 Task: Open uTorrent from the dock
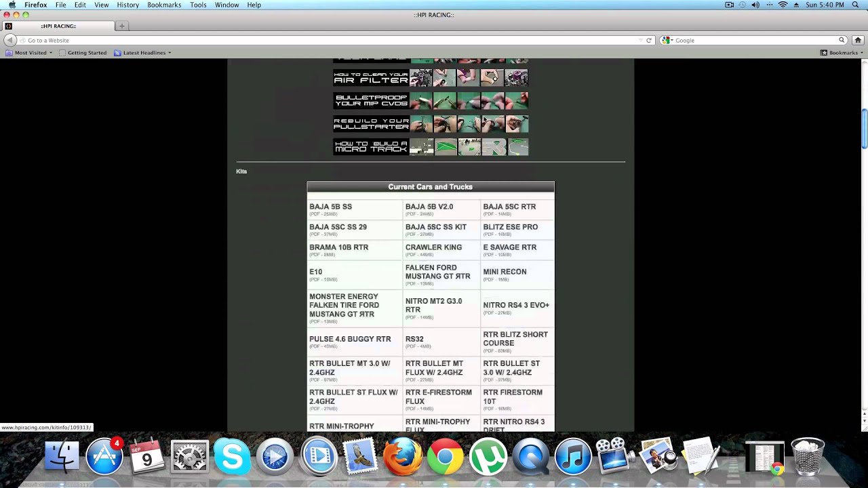[488, 455]
